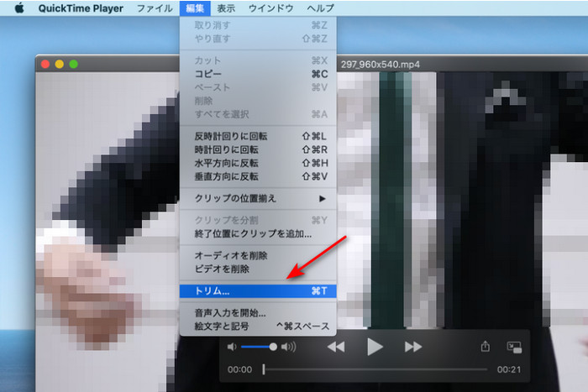Choose トリム... from the menu
Image resolution: width=588 pixels, height=392 pixels.
[x=258, y=291]
